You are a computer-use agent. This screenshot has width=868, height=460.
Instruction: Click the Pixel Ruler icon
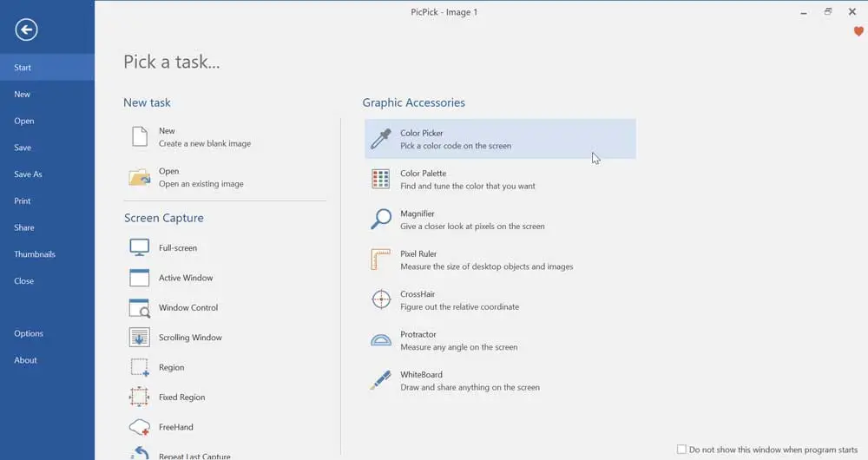tap(381, 259)
